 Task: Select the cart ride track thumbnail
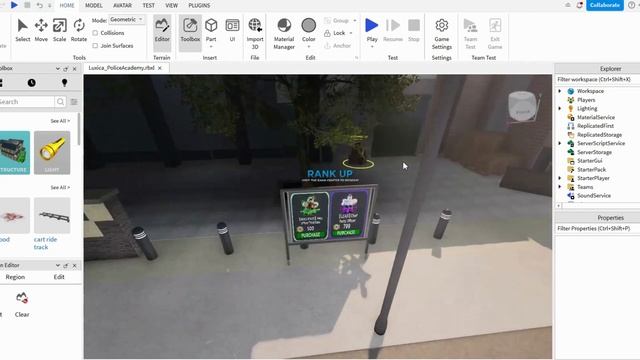[x=52, y=216]
